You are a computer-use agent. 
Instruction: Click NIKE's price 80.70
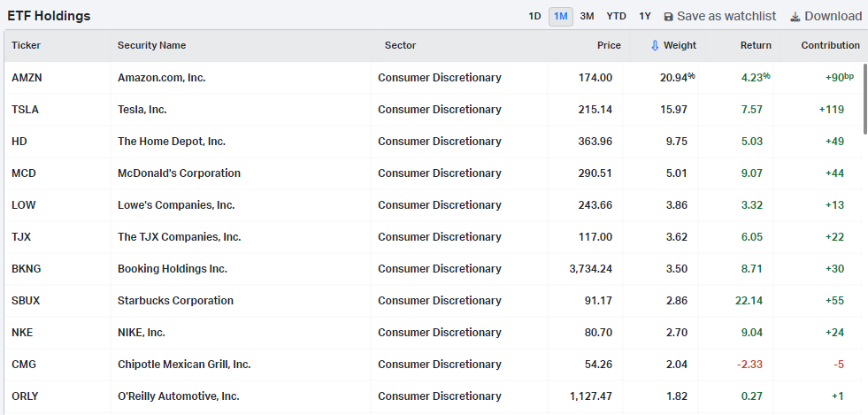(599, 333)
